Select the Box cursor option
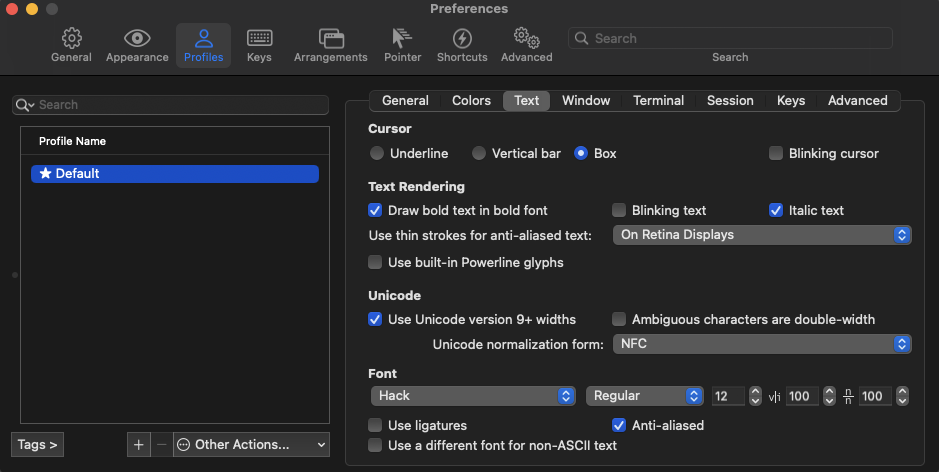939x472 pixels. point(581,153)
